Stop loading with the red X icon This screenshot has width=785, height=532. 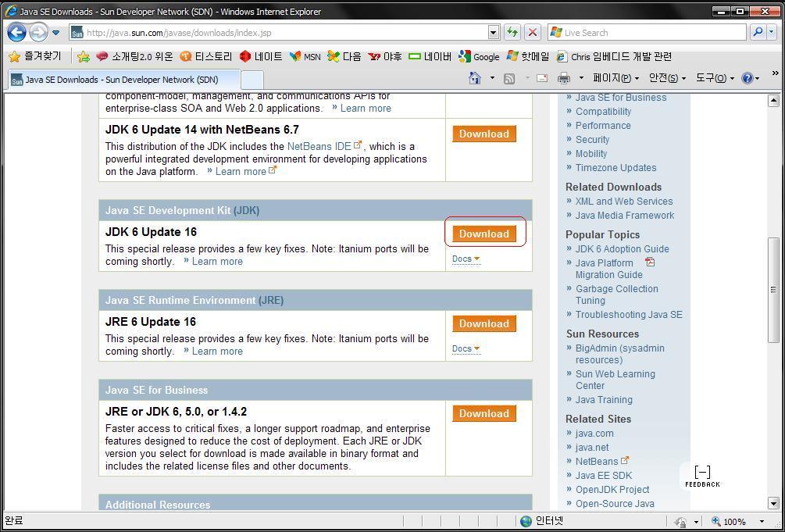coord(533,33)
